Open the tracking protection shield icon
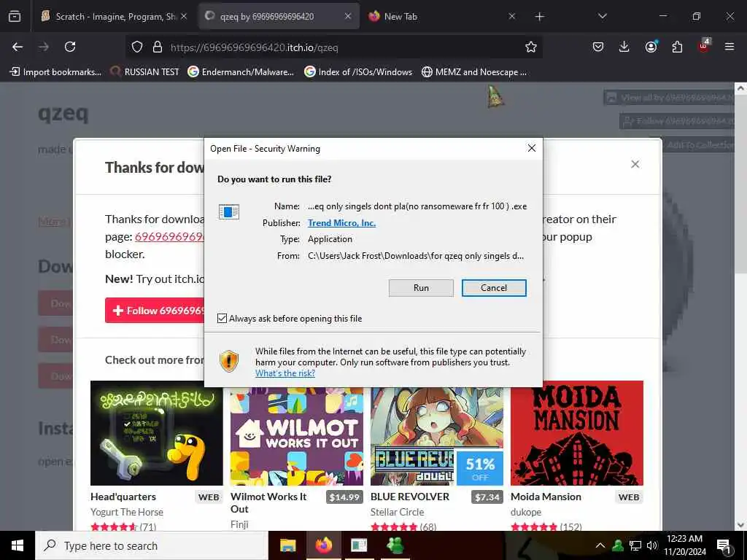747x560 pixels. pyautogui.click(x=137, y=47)
